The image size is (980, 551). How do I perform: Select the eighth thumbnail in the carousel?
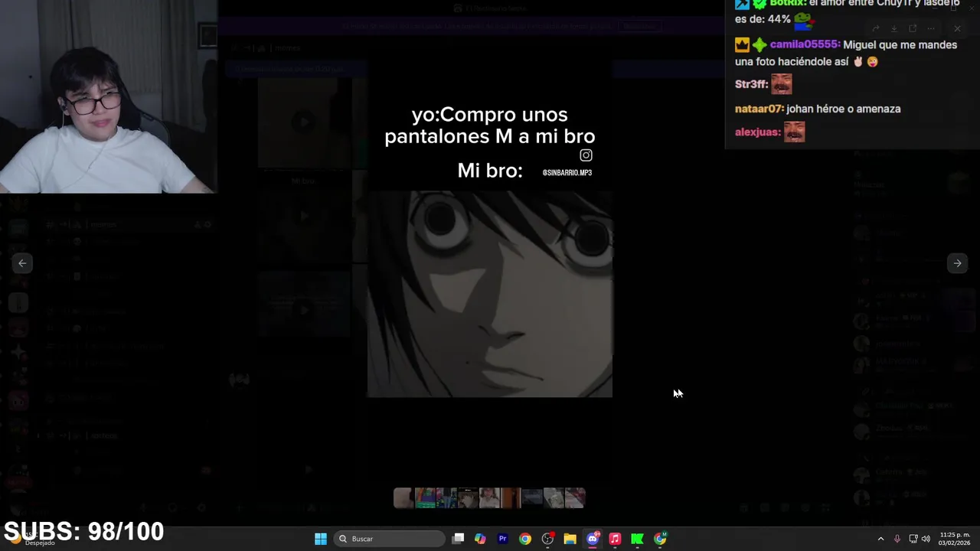coord(553,498)
